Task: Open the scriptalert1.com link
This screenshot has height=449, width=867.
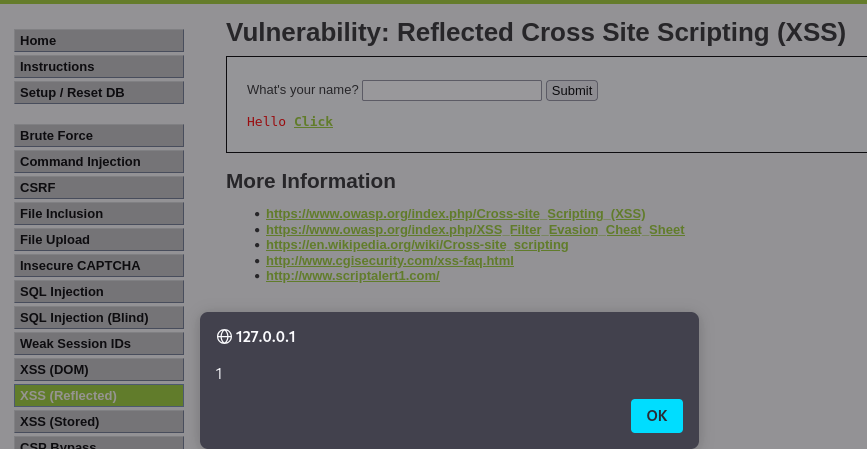Action: pos(352,276)
